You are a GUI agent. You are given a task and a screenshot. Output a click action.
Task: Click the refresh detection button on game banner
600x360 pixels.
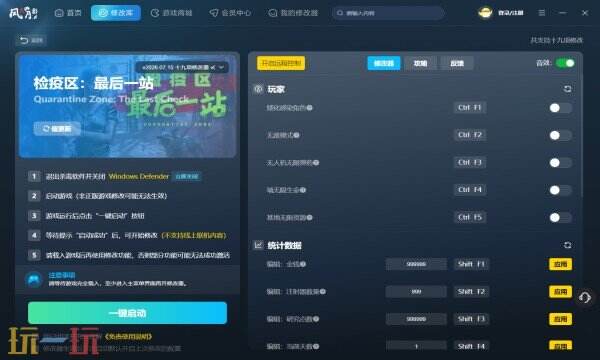(x=57, y=129)
